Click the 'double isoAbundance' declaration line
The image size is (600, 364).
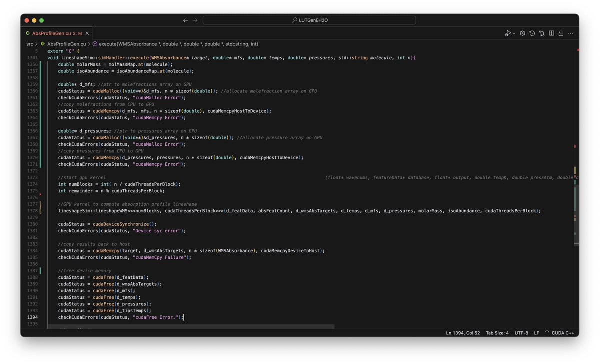click(126, 71)
